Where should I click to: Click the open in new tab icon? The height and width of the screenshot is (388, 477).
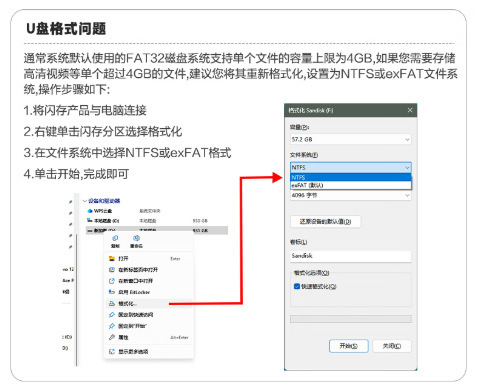(x=112, y=270)
